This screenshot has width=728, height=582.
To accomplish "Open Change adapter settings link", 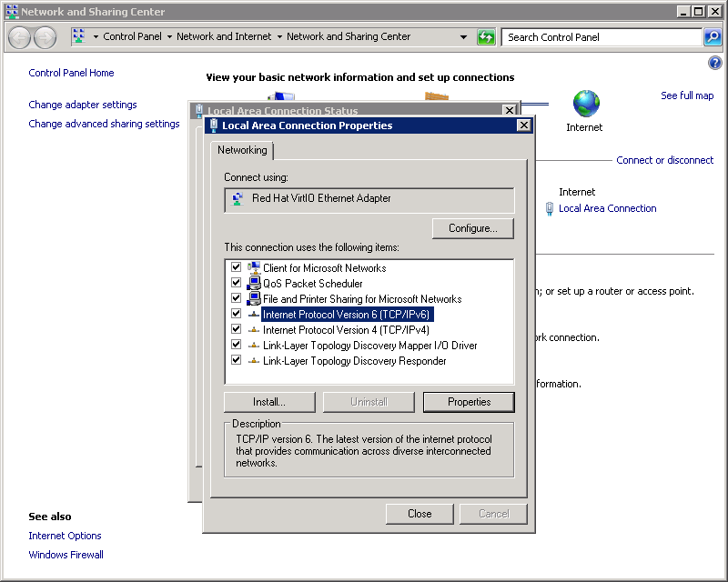I will pyautogui.click(x=83, y=105).
